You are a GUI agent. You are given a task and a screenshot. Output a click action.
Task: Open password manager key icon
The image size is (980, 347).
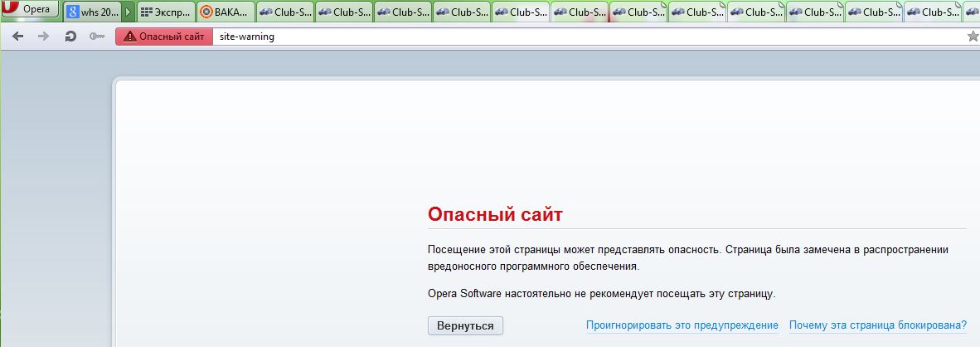(97, 37)
